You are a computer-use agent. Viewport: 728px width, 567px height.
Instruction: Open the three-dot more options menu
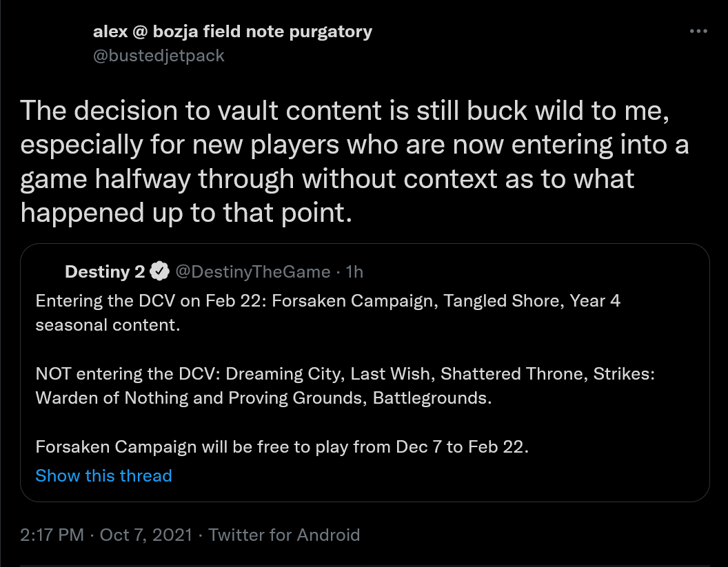698,31
